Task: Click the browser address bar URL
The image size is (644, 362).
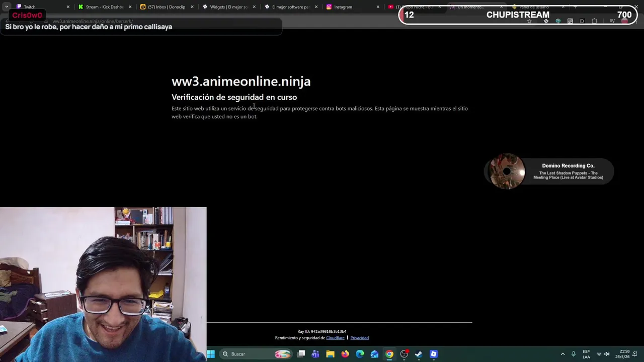Action: coord(93,21)
